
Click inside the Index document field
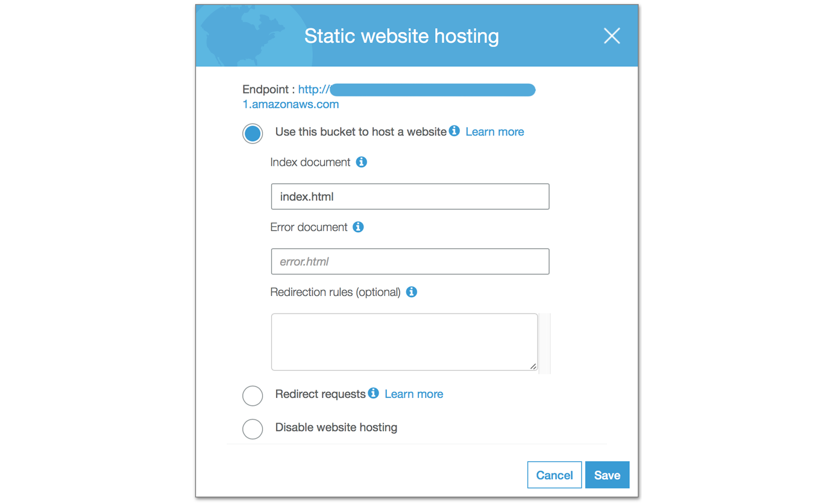tap(410, 196)
